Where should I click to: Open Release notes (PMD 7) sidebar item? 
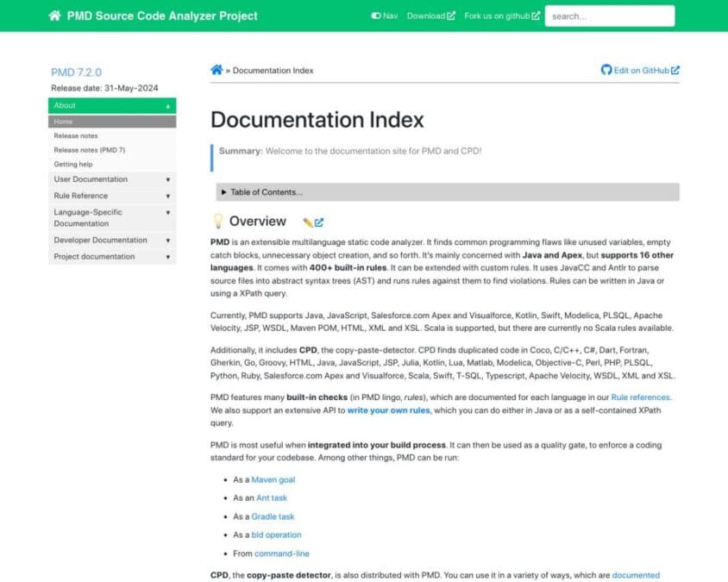(89, 150)
